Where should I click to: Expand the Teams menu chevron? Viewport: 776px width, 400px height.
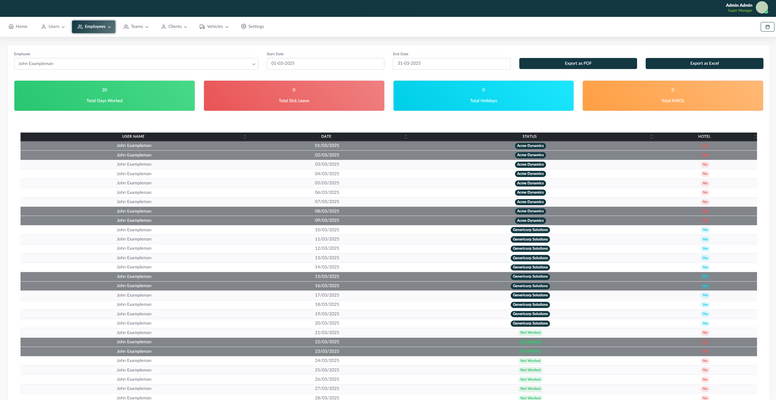(146, 27)
